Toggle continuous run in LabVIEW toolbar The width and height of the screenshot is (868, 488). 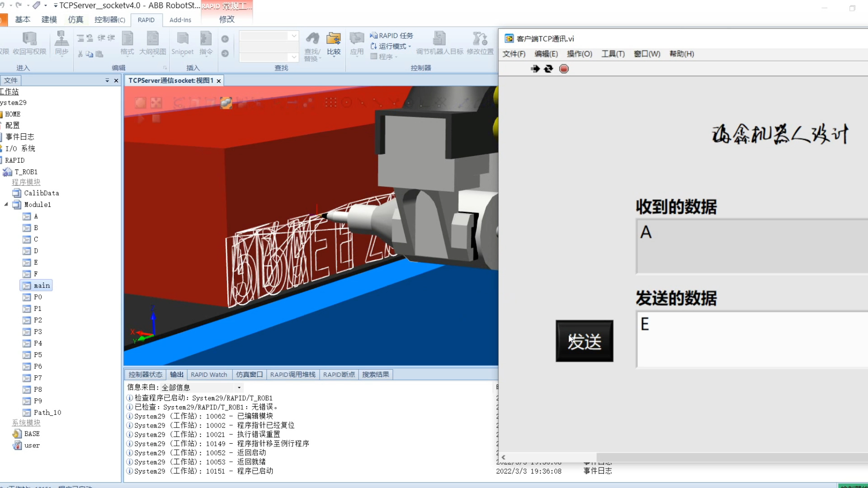[548, 69]
